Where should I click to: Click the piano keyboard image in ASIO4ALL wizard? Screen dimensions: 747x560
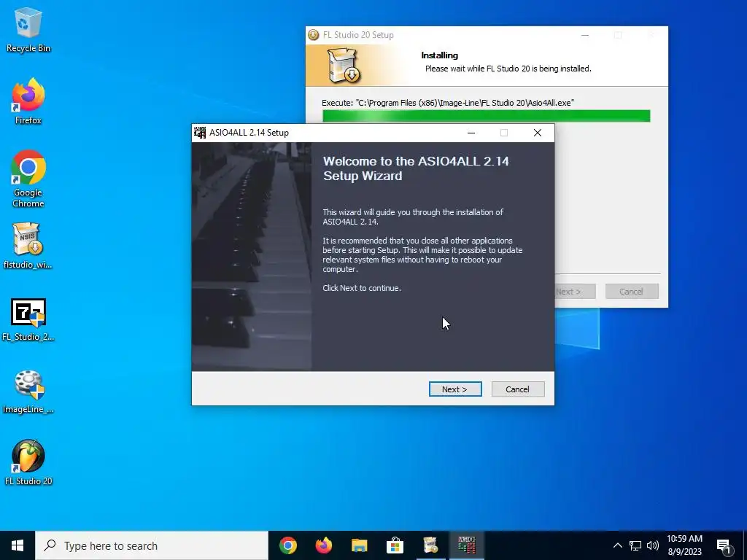pos(252,257)
